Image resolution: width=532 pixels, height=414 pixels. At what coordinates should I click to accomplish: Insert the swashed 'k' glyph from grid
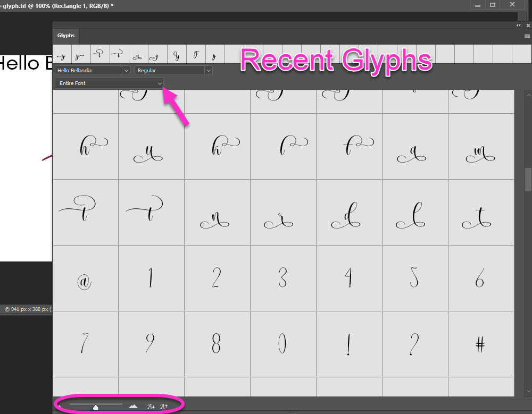coord(218,147)
